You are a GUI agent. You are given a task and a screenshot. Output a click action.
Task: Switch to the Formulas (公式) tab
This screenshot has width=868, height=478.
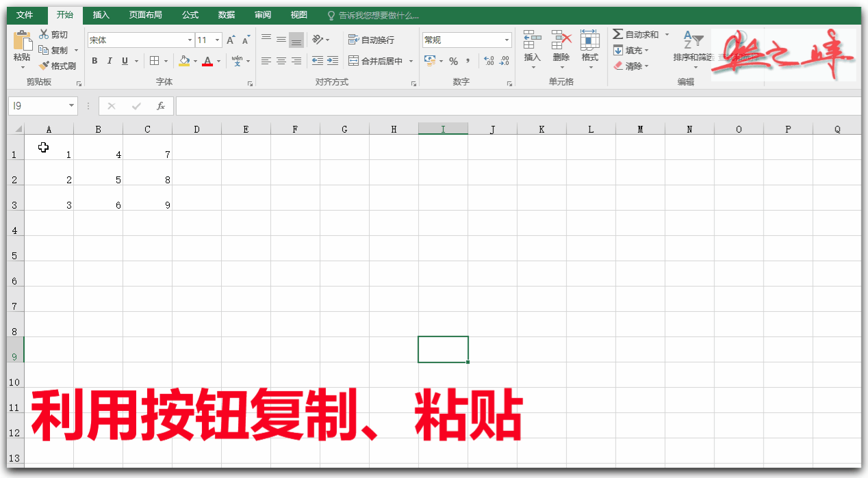click(190, 15)
